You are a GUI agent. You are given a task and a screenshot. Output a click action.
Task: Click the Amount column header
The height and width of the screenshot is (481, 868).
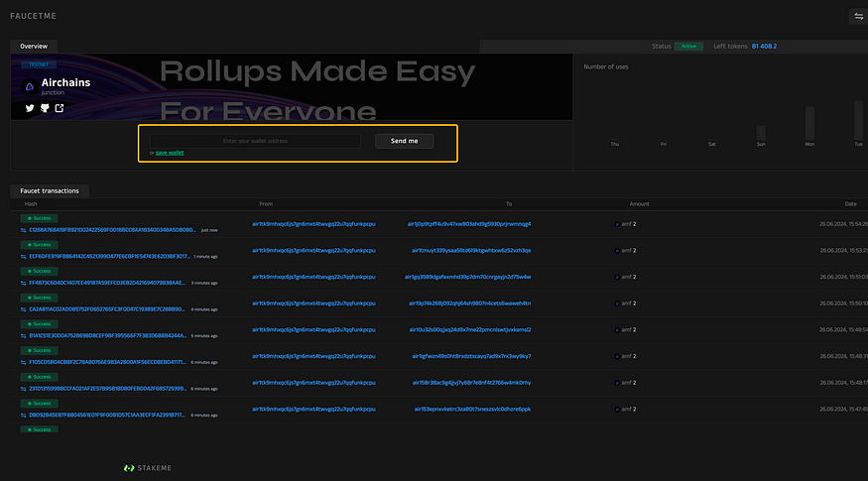pos(640,204)
